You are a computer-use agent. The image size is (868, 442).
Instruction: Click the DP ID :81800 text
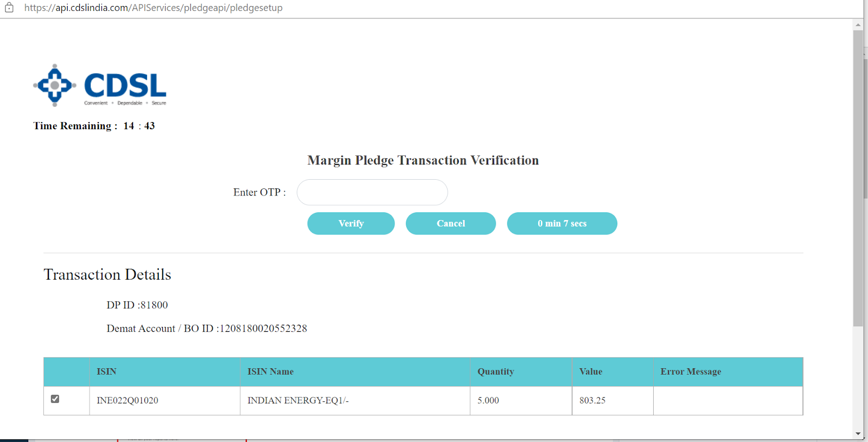pos(137,305)
